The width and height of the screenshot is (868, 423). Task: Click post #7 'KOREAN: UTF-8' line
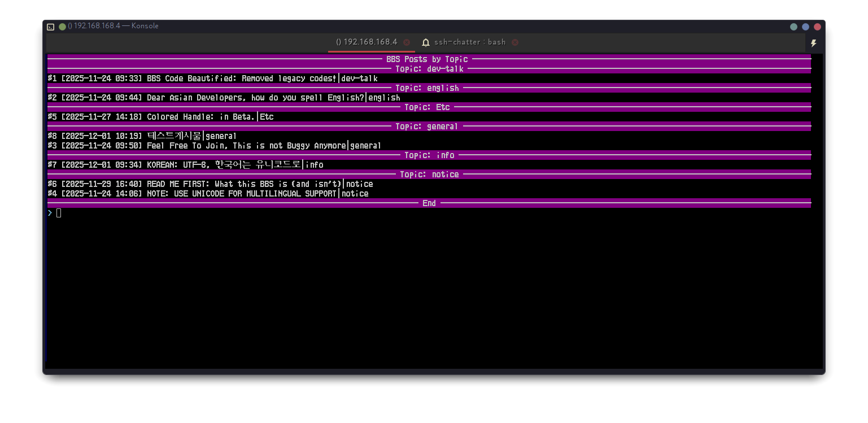click(186, 165)
